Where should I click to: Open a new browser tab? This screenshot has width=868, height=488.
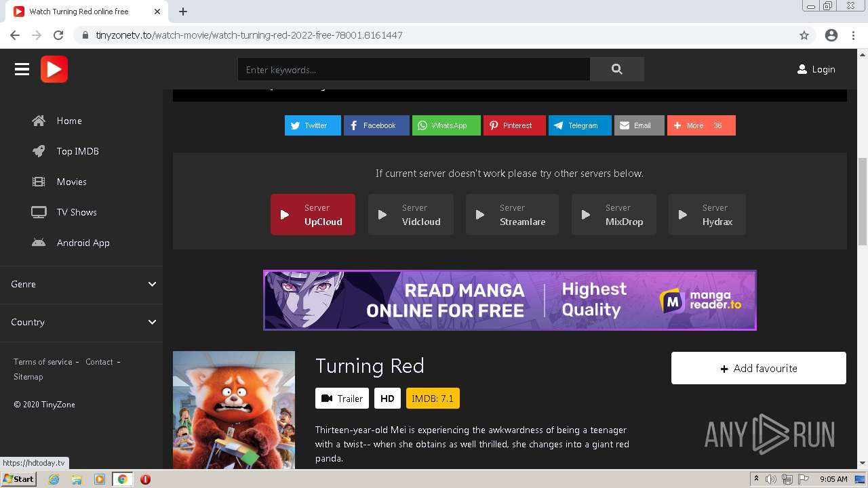tap(183, 12)
